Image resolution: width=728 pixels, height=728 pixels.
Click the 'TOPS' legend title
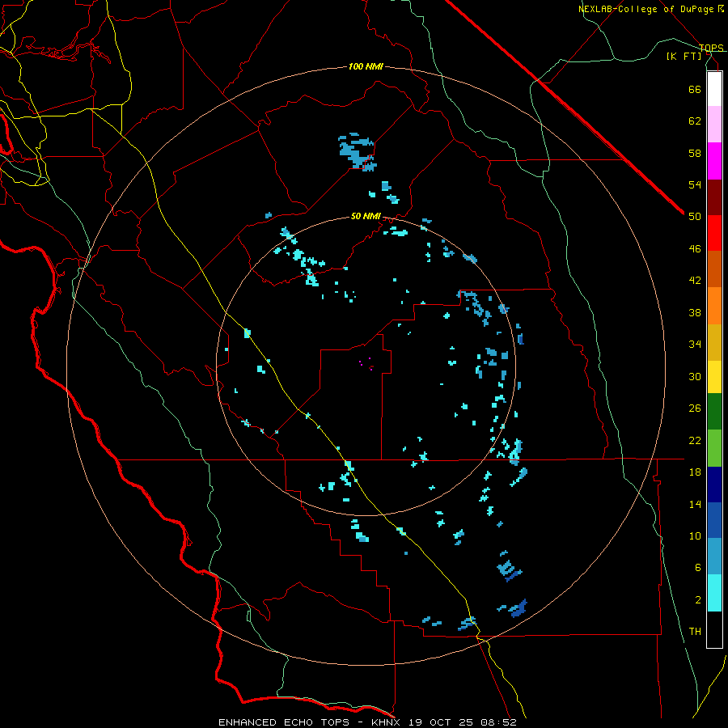[x=711, y=48]
